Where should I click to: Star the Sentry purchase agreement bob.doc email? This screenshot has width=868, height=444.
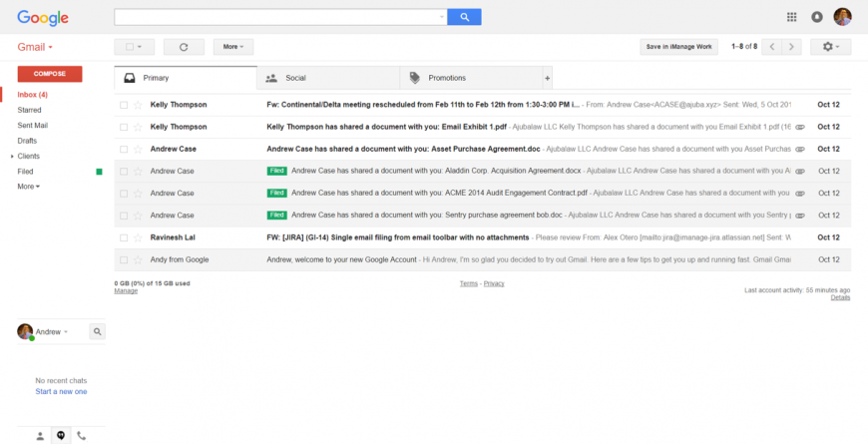[x=138, y=216]
